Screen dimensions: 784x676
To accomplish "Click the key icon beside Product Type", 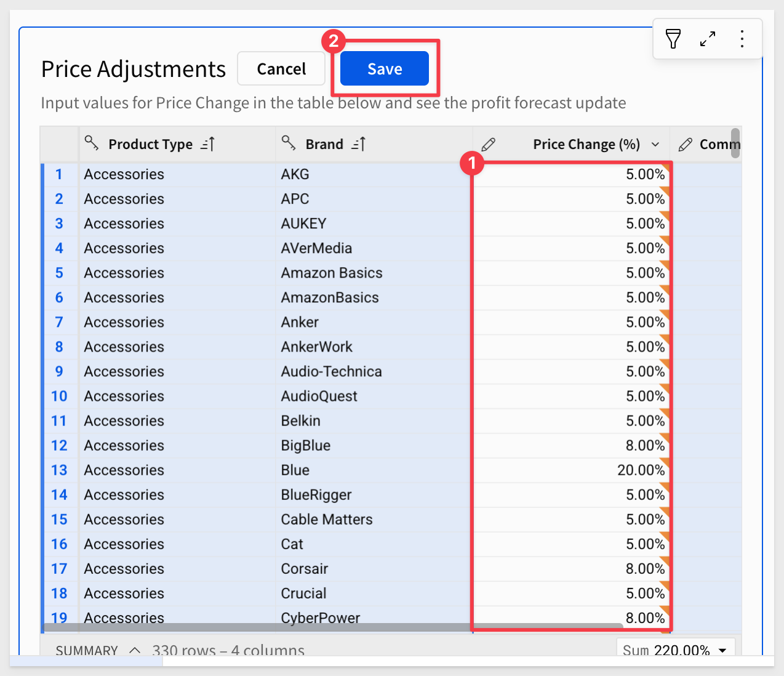I will pos(92,143).
